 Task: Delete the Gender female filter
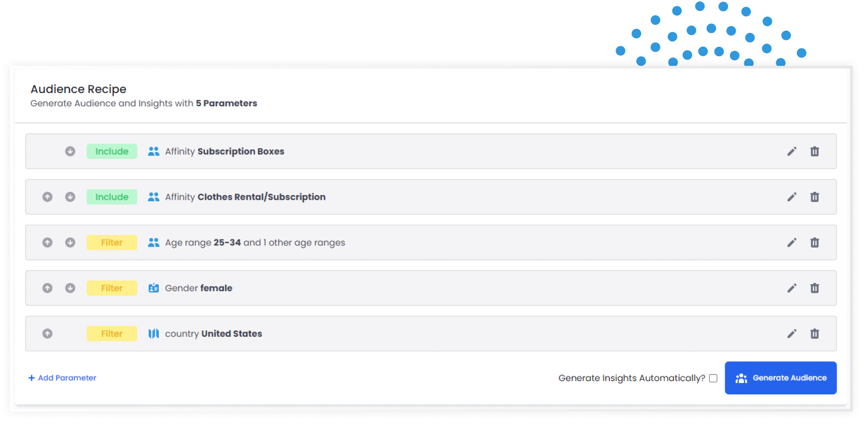click(814, 288)
